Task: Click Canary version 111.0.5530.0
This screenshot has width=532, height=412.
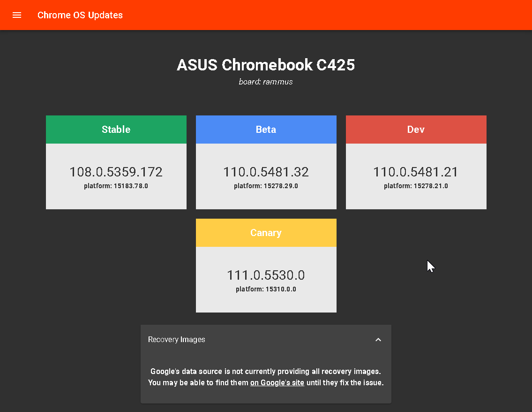Action: [266, 275]
